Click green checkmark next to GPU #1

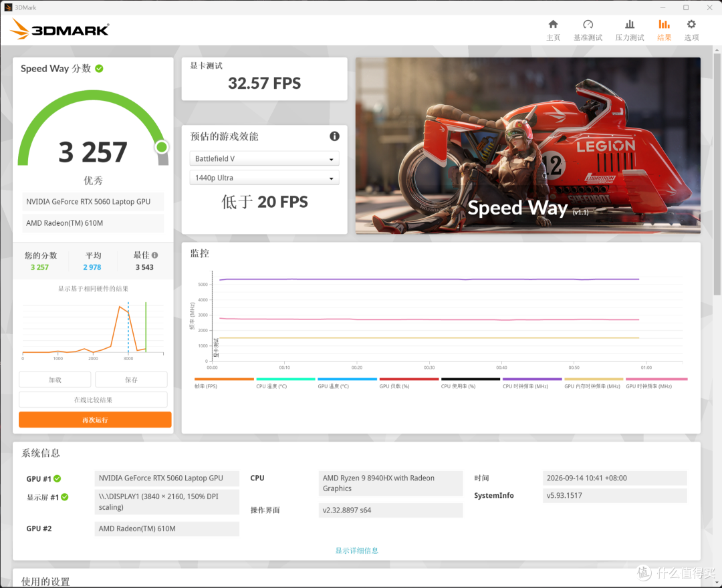(x=57, y=478)
